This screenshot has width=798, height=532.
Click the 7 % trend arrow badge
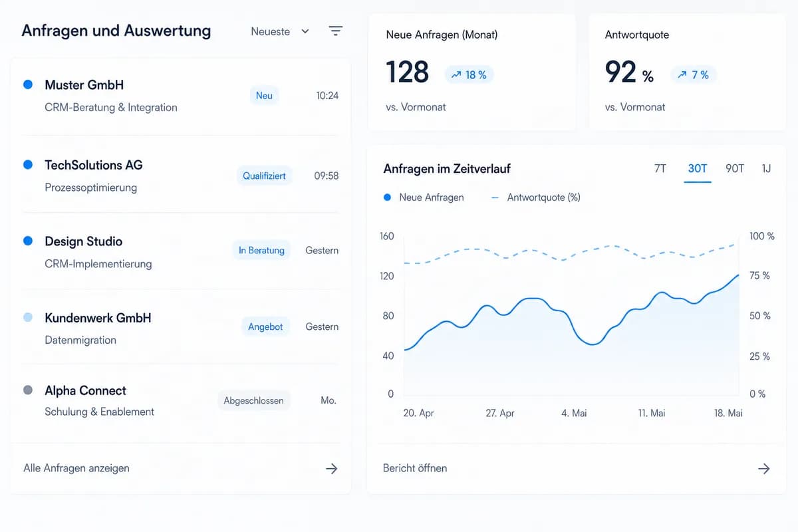[x=693, y=75]
